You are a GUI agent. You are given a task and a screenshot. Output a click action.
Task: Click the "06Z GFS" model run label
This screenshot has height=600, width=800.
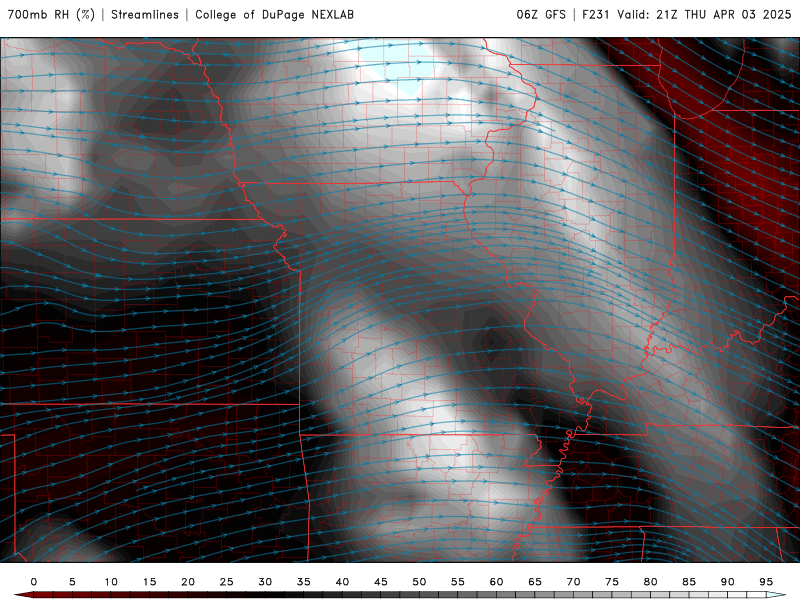point(541,14)
